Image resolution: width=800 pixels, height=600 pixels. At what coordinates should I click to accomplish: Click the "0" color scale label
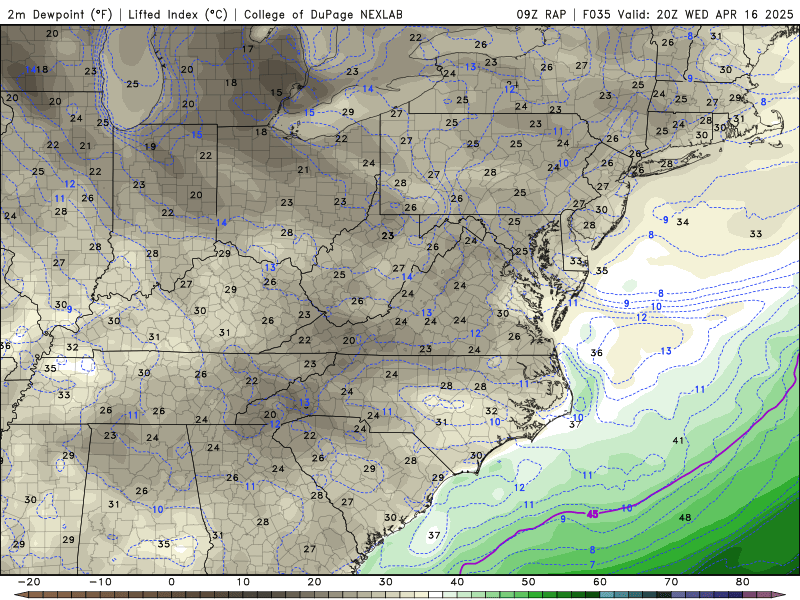[171, 582]
